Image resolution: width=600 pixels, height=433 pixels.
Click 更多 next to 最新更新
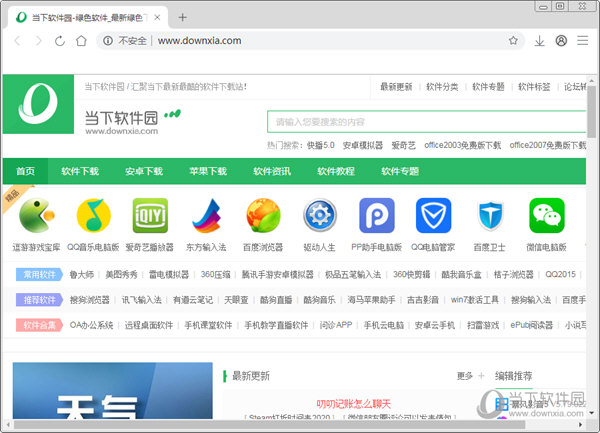(465, 376)
